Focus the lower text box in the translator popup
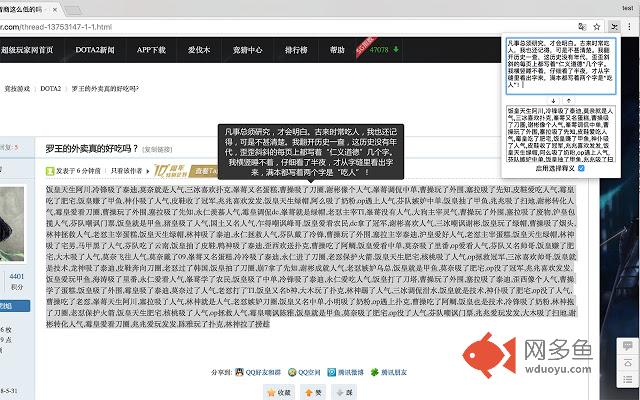Viewport: 640px width, 400px height. tap(560, 134)
